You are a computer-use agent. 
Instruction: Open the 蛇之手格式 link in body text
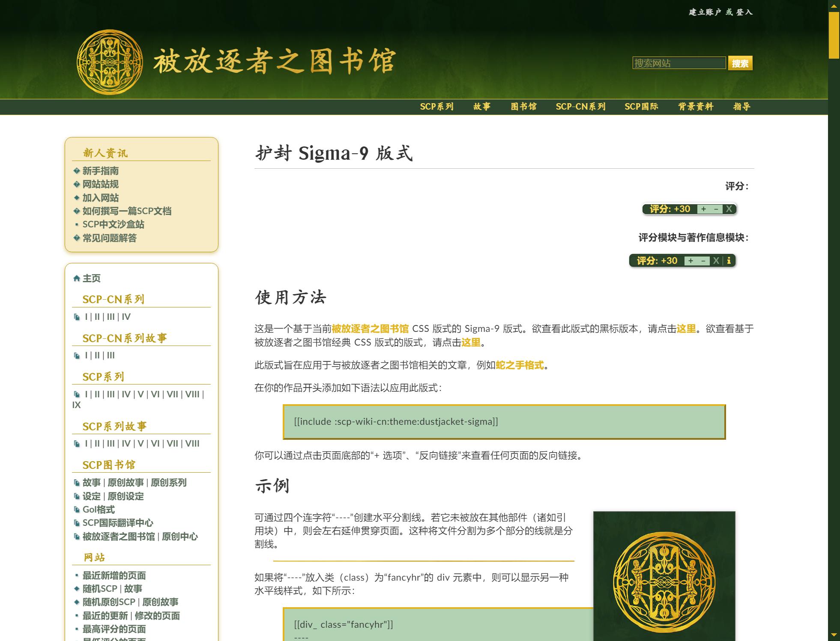[520, 365]
